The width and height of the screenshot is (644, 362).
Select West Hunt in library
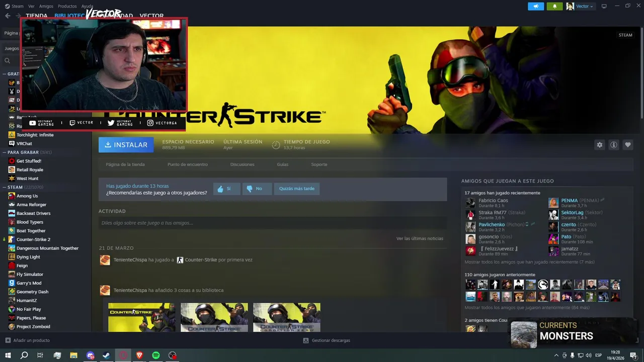pos(27,178)
